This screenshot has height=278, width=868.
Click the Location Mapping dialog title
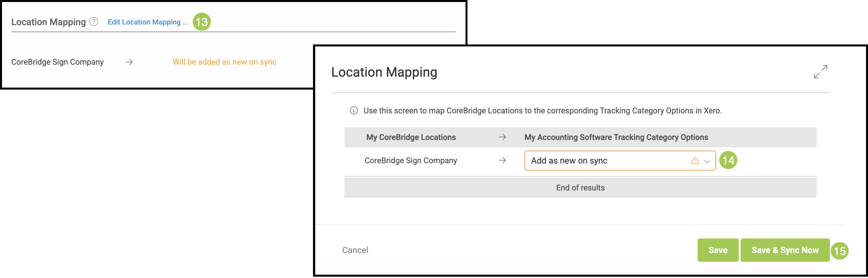click(x=384, y=72)
